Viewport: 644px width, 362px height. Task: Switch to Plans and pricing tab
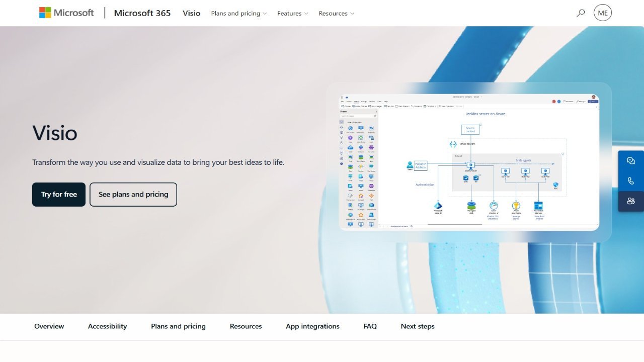(178, 326)
